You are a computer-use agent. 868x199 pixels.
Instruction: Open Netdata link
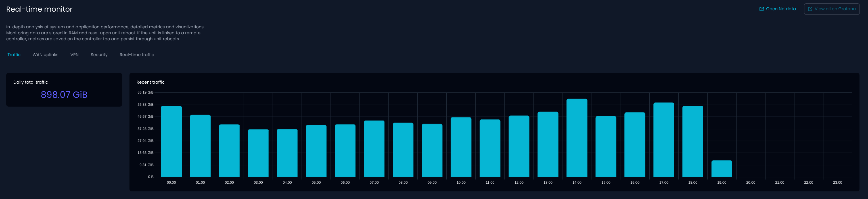pyautogui.click(x=780, y=9)
